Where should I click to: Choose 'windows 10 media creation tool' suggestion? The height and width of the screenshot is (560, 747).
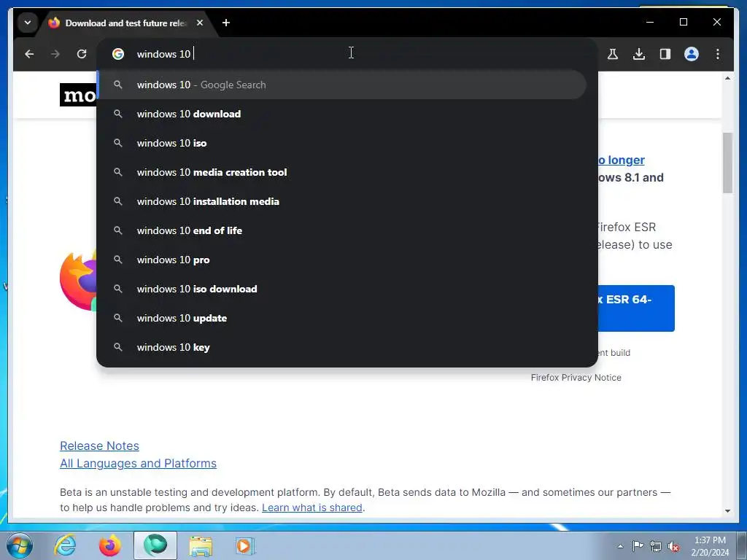341,172
